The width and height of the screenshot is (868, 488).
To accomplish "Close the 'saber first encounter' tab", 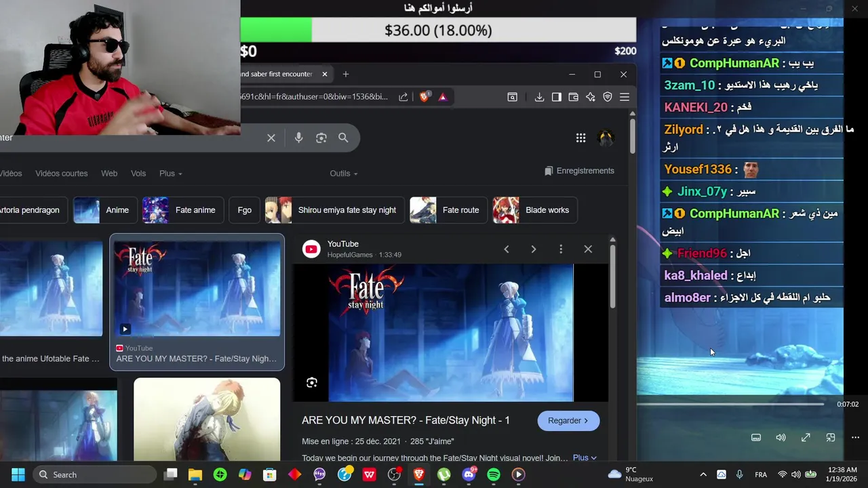I will point(324,74).
